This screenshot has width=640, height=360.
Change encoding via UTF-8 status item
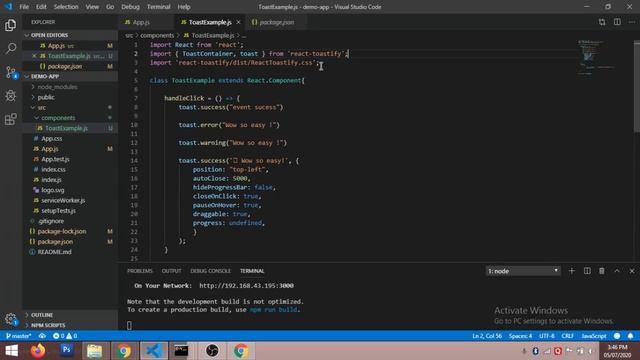coord(547,336)
